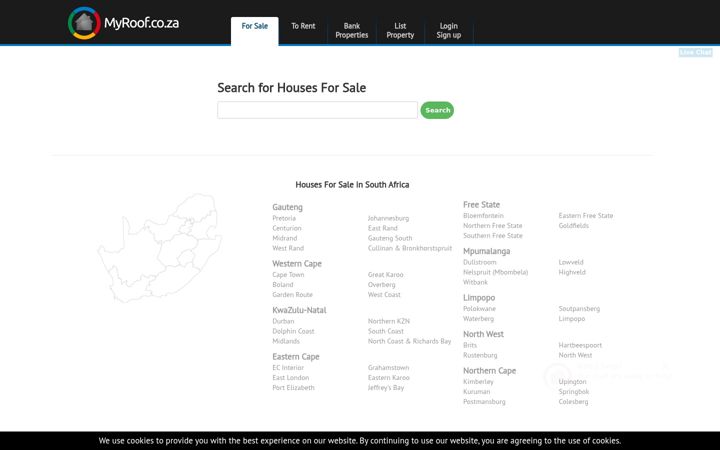Select Northern KZN link
720x450 pixels.
[x=389, y=321]
